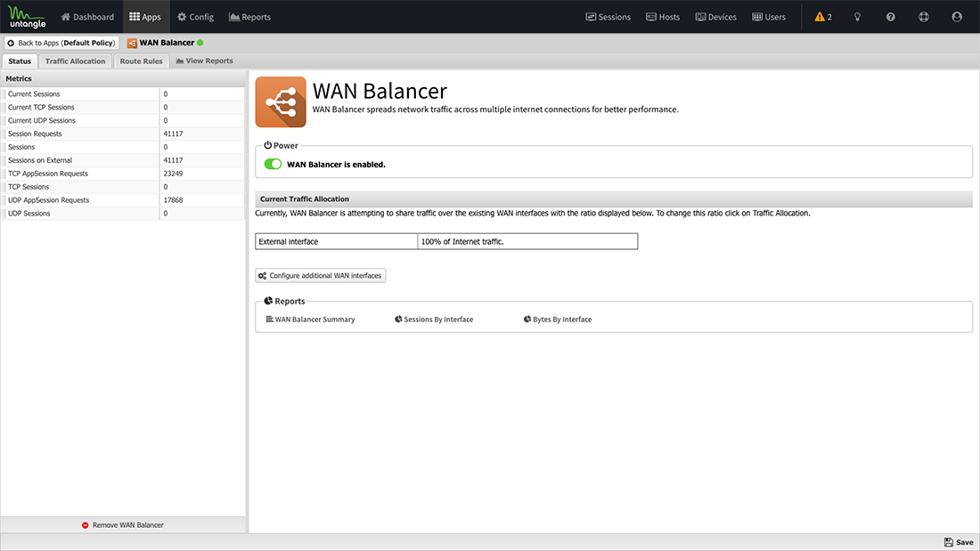Open the Config menu
This screenshot has width=980, height=551.
pos(196,17)
